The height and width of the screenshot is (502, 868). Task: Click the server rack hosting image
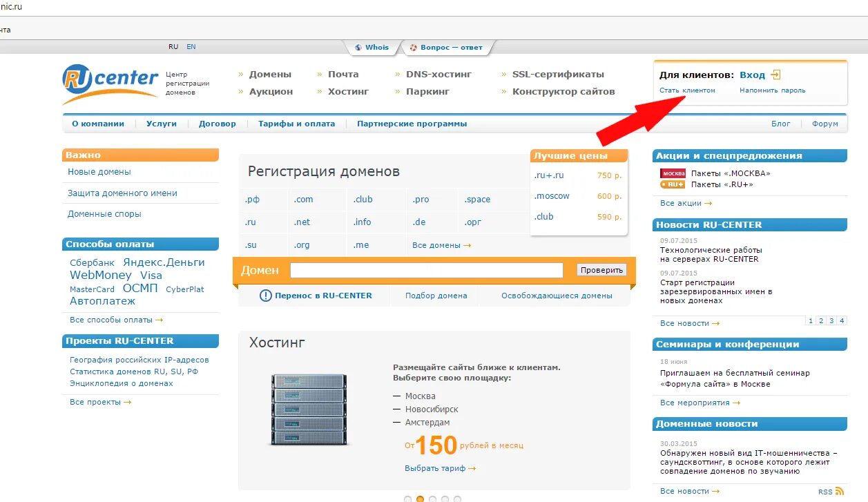(309, 409)
